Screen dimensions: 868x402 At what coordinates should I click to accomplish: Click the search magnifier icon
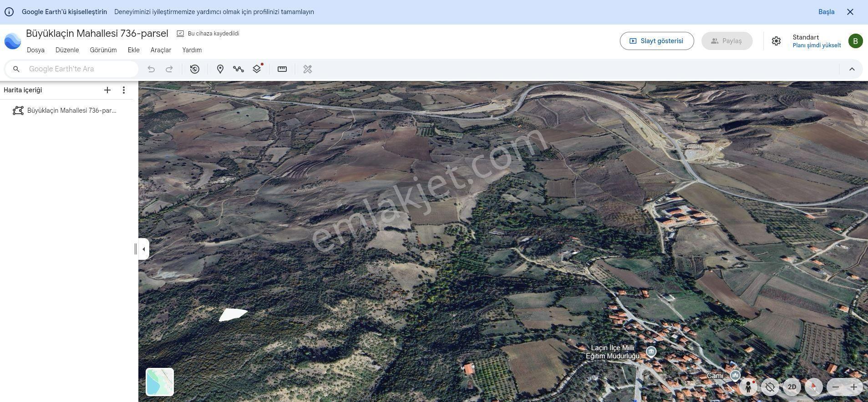pos(16,69)
